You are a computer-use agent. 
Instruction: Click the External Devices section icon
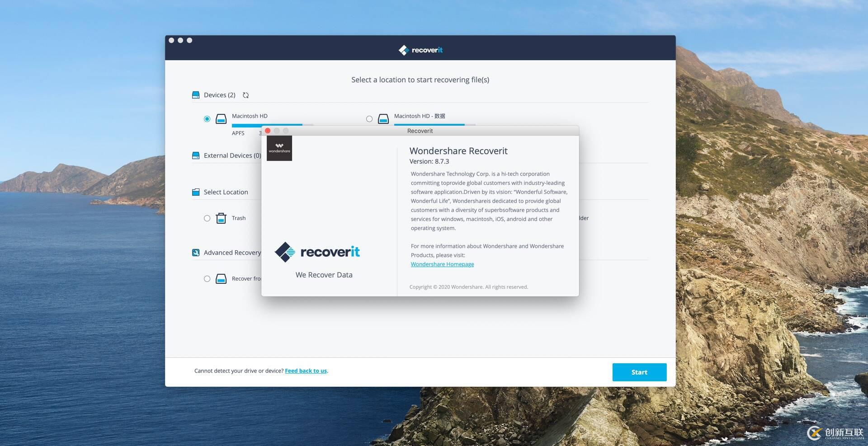click(x=196, y=155)
